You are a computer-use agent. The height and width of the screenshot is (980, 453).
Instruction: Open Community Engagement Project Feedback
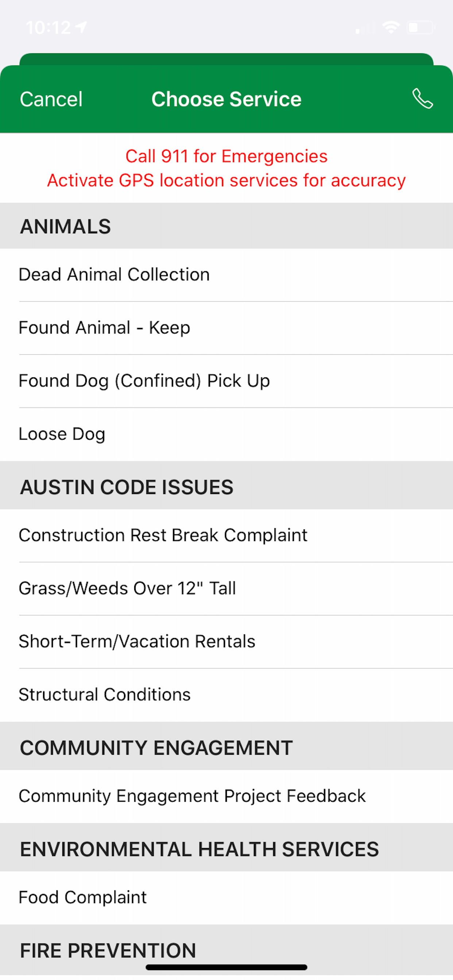[192, 796]
